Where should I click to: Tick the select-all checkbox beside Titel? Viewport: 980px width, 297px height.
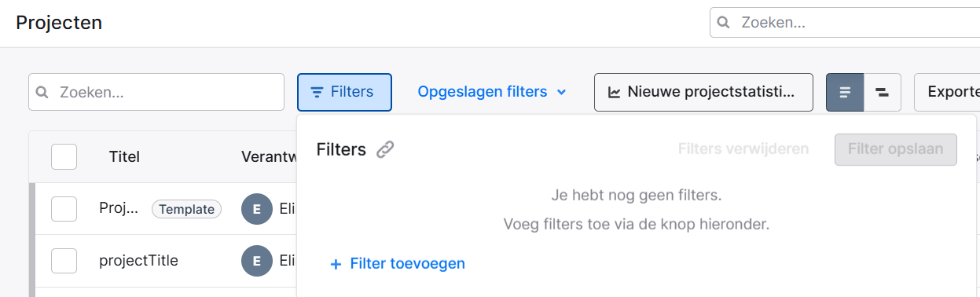[64, 156]
